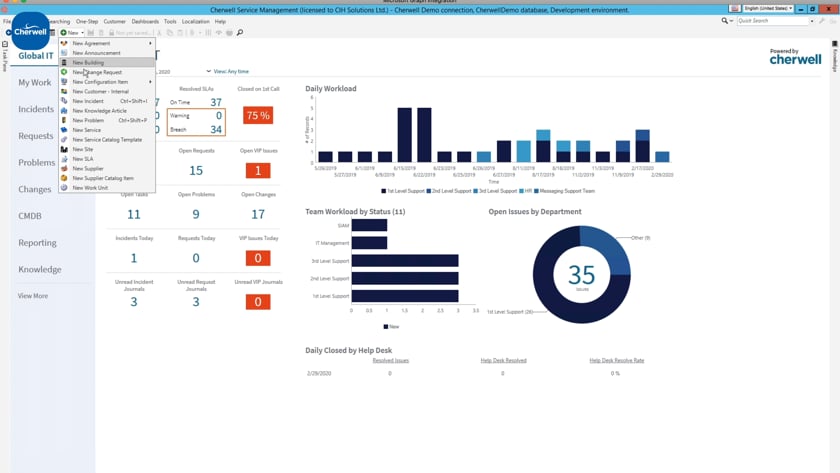Click the 75 % Closed on 1st Call tile
Screen dimensions: 840x473
(x=258, y=116)
